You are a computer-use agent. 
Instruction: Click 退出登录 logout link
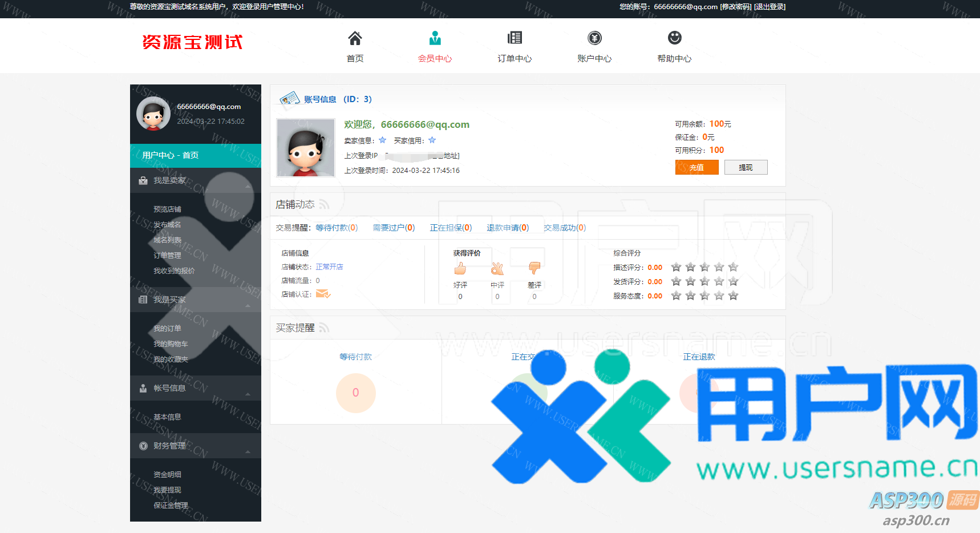point(770,7)
